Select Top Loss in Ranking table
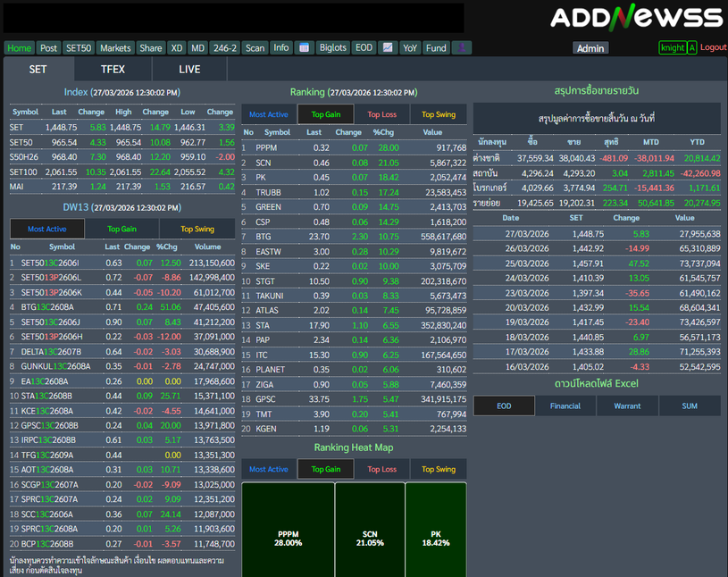This screenshot has width=728, height=577. 381,114
